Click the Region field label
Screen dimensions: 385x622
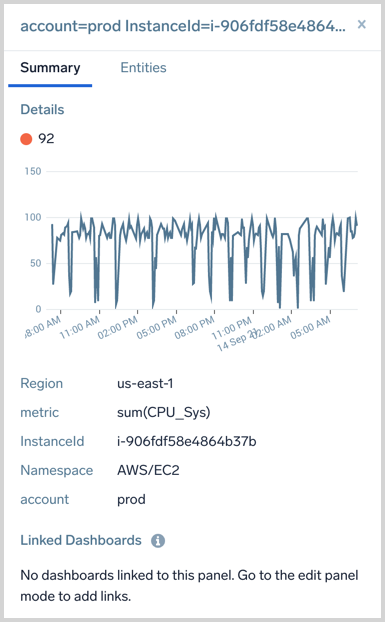tap(42, 384)
